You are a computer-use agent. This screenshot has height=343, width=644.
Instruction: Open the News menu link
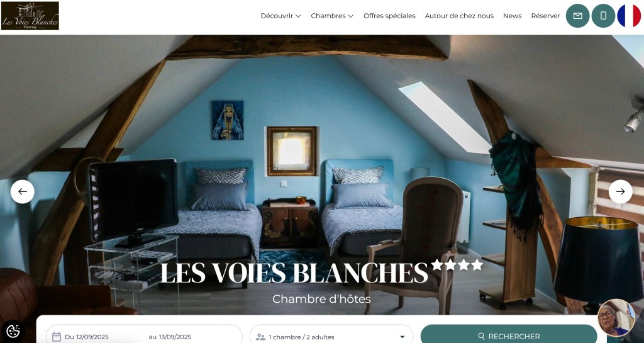(x=512, y=16)
